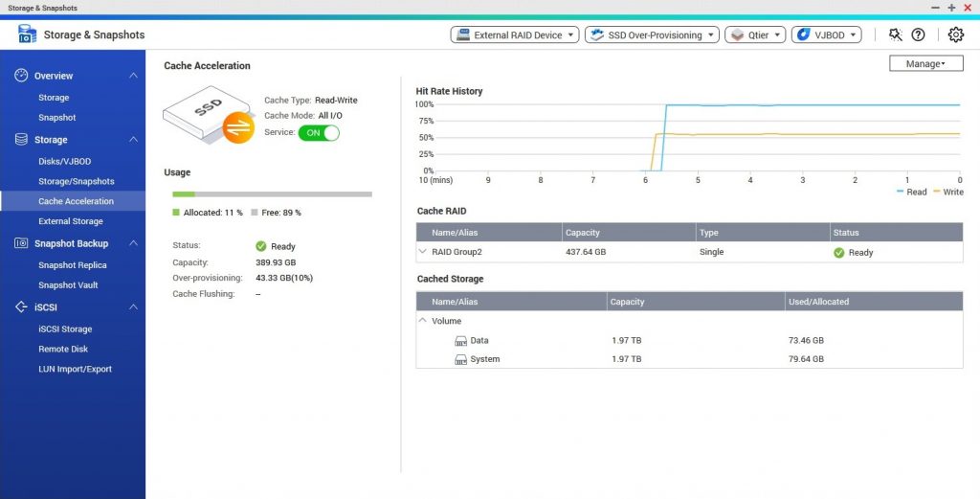
Task: Collapse the iSCSI section chevron
Action: pyautogui.click(x=133, y=307)
